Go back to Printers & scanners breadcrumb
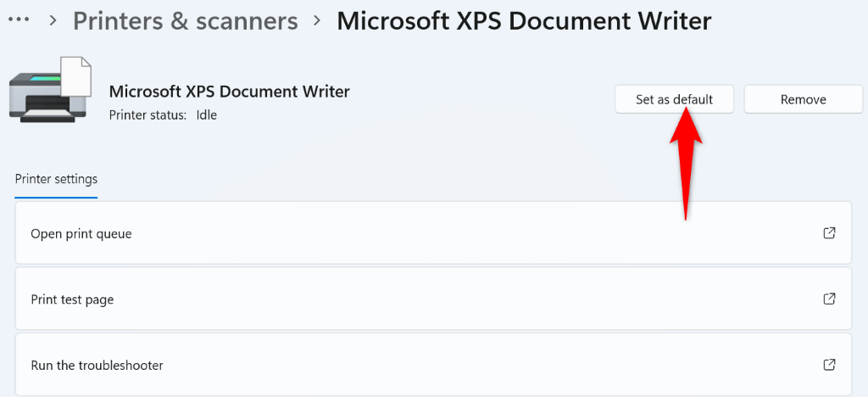868x397 pixels. click(x=186, y=20)
